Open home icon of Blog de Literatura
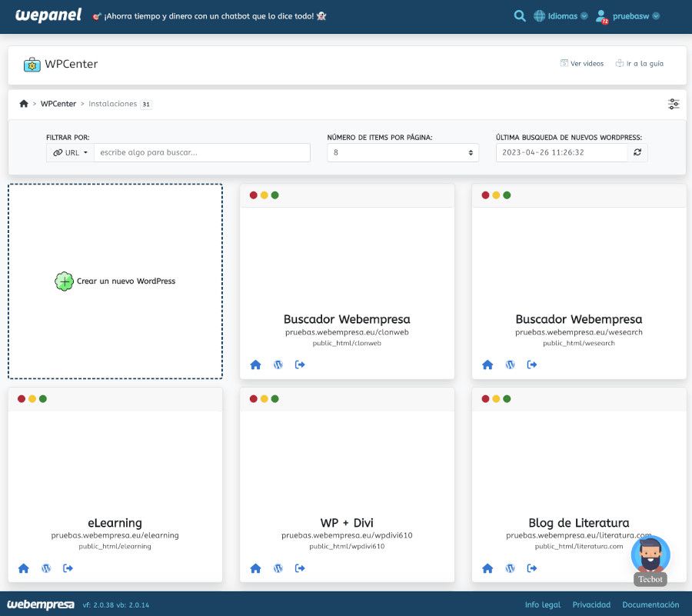This screenshot has width=692, height=616. pyautogui.click(x=487, y=568)
